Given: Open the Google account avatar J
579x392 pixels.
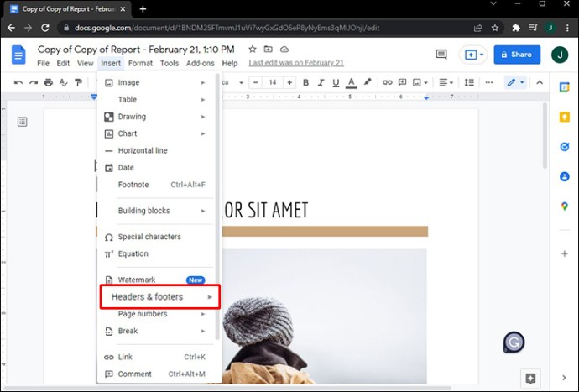Looking at the screenshot, I should tap(560, 55).
